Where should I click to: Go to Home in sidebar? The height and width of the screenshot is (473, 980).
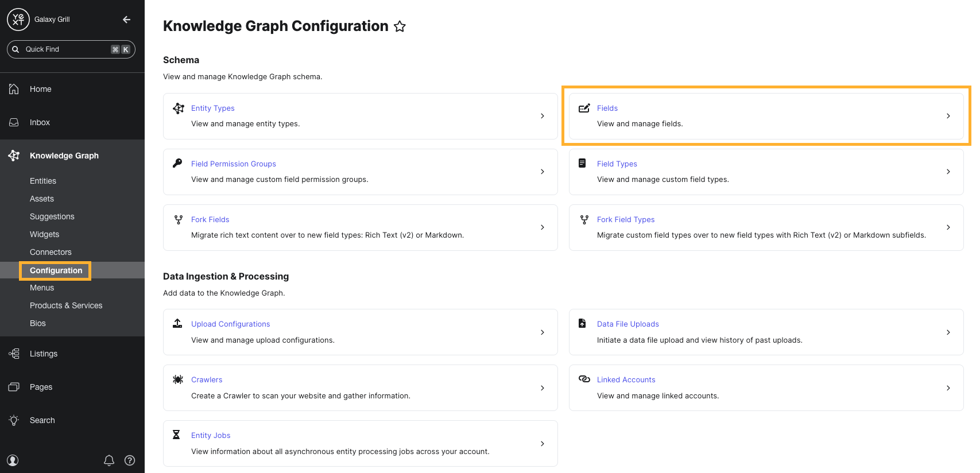(41, 89)
